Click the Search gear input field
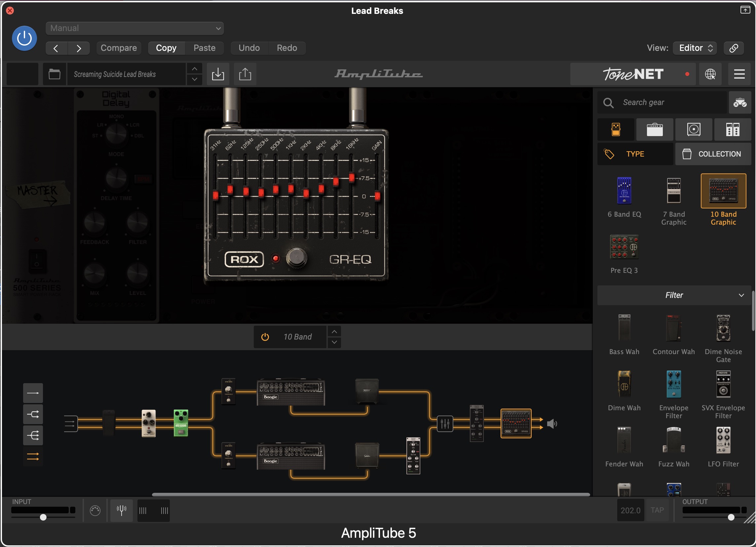The image size is (756, 547). pyautogui.click(x=662, y=103)
